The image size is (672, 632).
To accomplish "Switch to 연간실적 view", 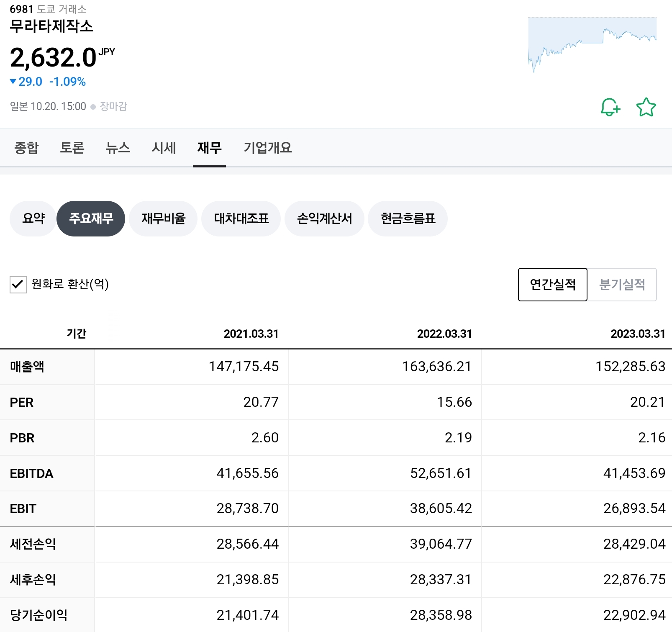I will point(553,285).
